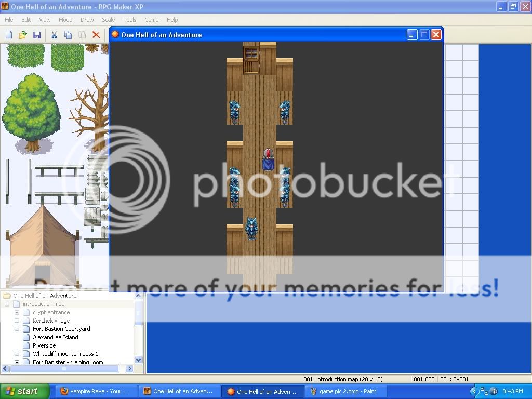Open the Tools menu
Viewport: 532px width, 399px height.
129,20
